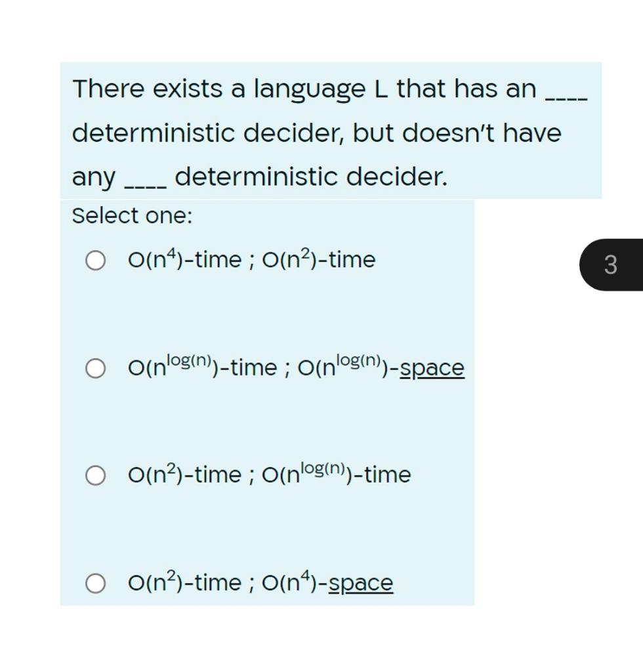Screen dimensions: 643x672
Task: Select the O(n²)-time ; O(n^log(n))-time option
Action: pyautogui.click(x=269, y=474)
